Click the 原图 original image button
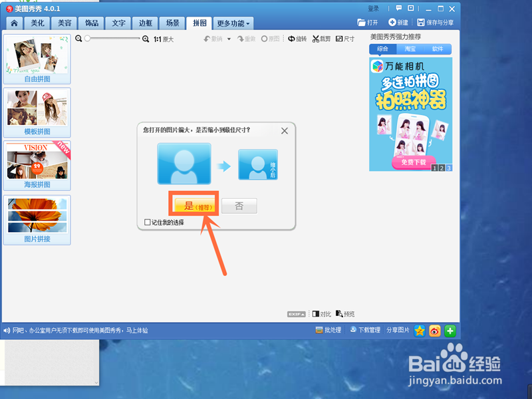Screen dimensions: 532x399 coord(270,39)
